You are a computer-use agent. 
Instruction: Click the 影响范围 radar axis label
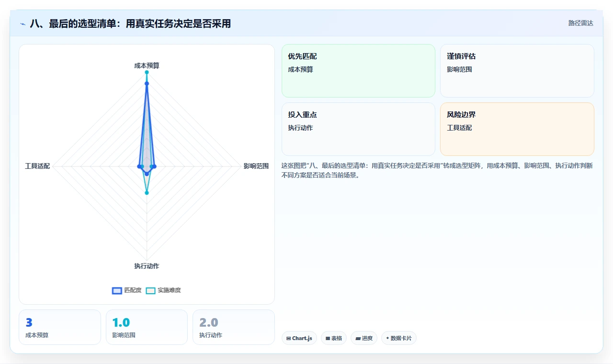[x=256, y=166]
